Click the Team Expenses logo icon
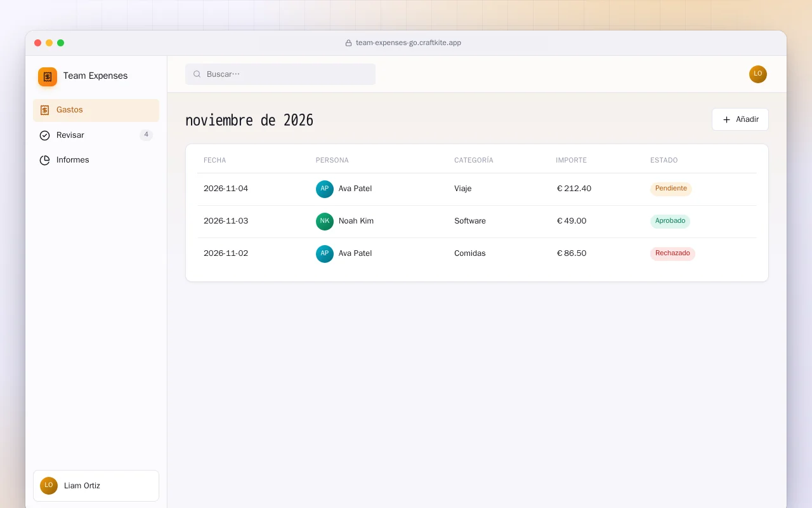Screen dimensions: 812x508 tap(48, 76)
